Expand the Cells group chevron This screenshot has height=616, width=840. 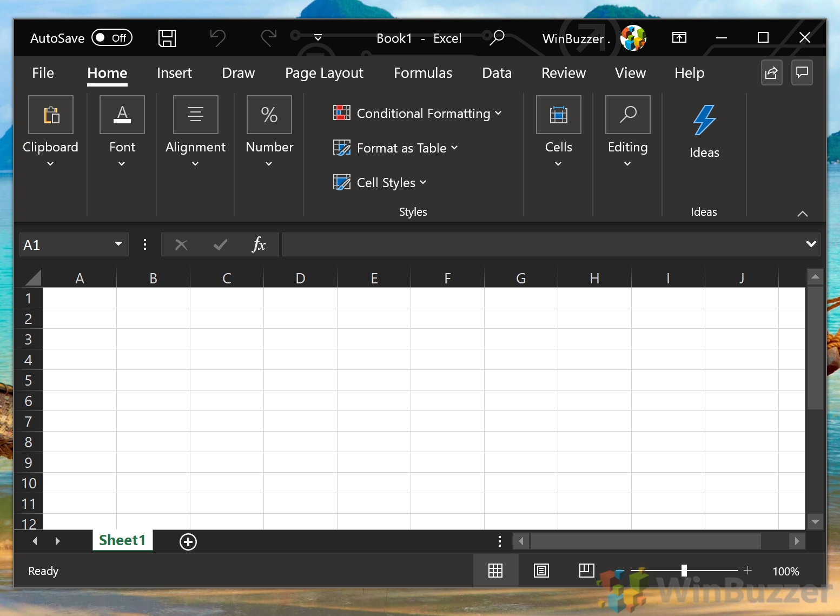(558, 164)
